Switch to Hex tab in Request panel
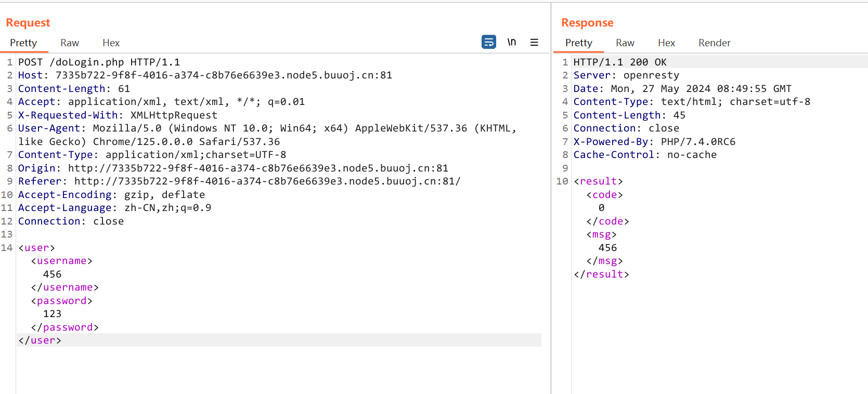 tap(111, 43)
